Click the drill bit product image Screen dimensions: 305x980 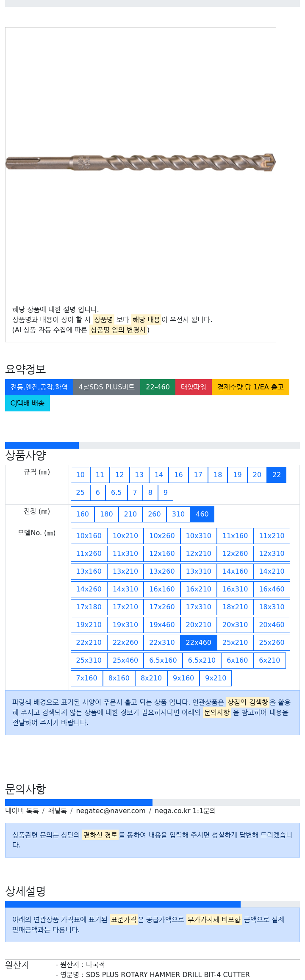point(140,163)
